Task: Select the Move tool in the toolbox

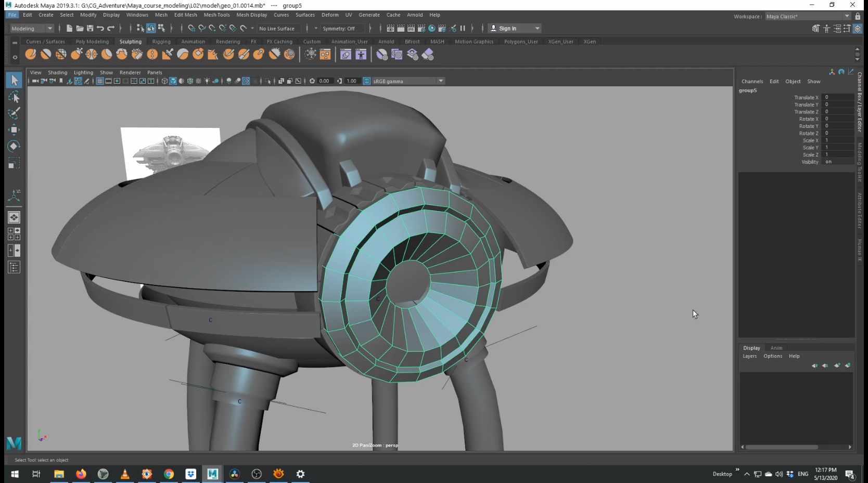Action: [x=14, y=129]
